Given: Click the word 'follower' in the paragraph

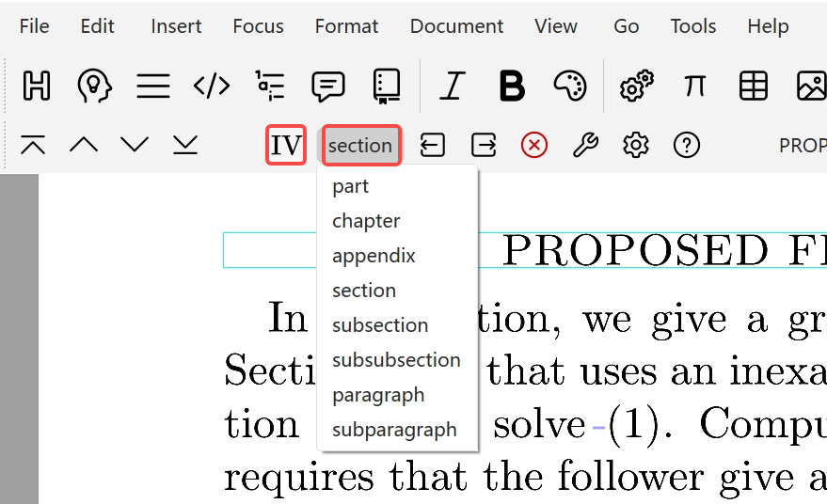Looking at the screenshot, I should (630, 476).
